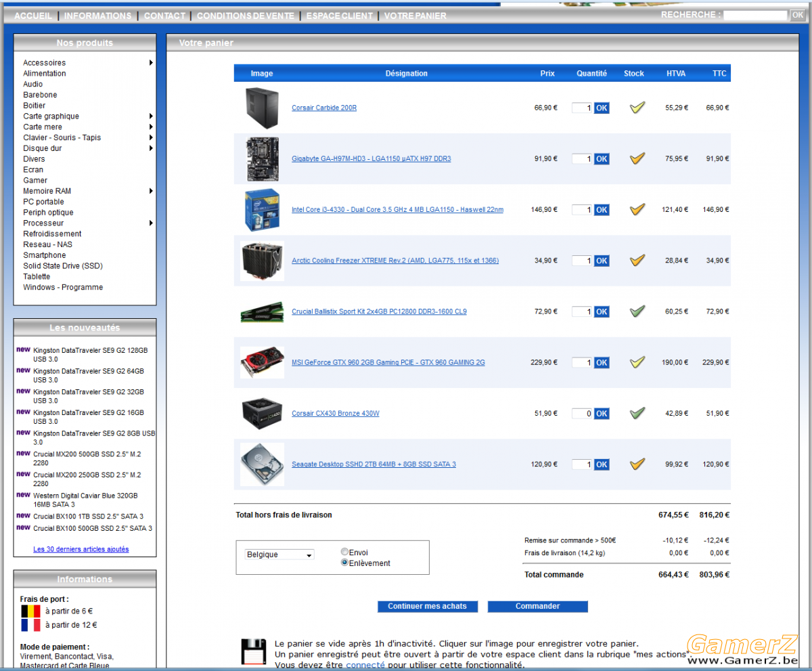The width and height of the screenshot is (812, 671).
Task: Click the new badge beside Crucial BX100 1TB
Action: click(23, 516)
